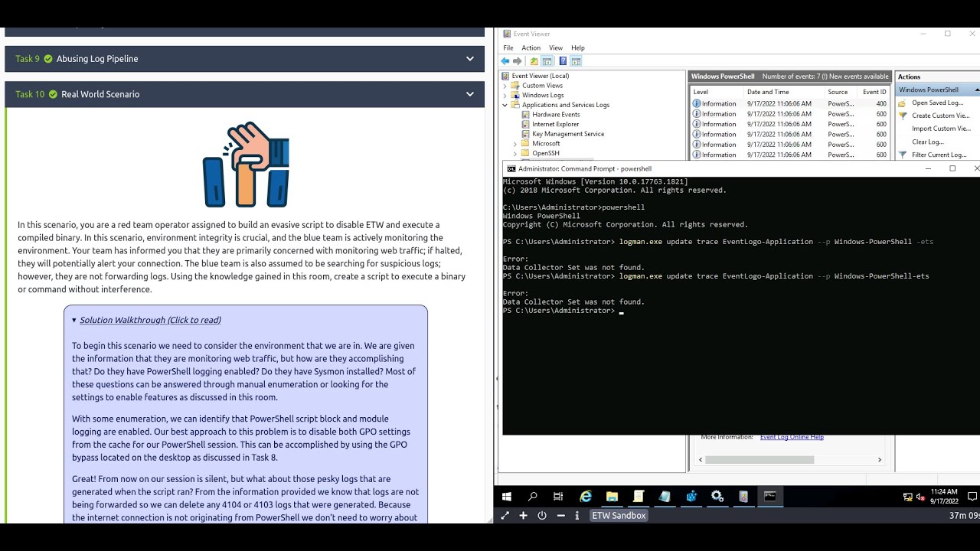Collapse Windows PowerShell actions section arrow
980x551 pixels.
(976, 90)
